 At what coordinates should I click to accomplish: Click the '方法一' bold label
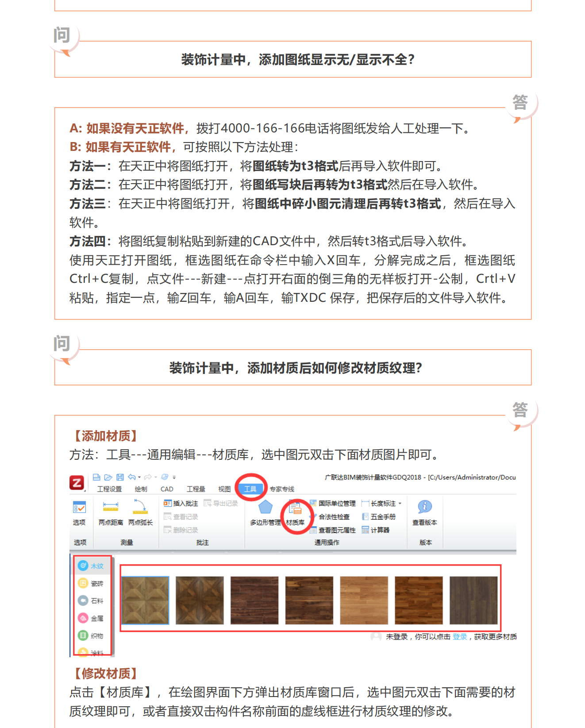coord(91,166)
